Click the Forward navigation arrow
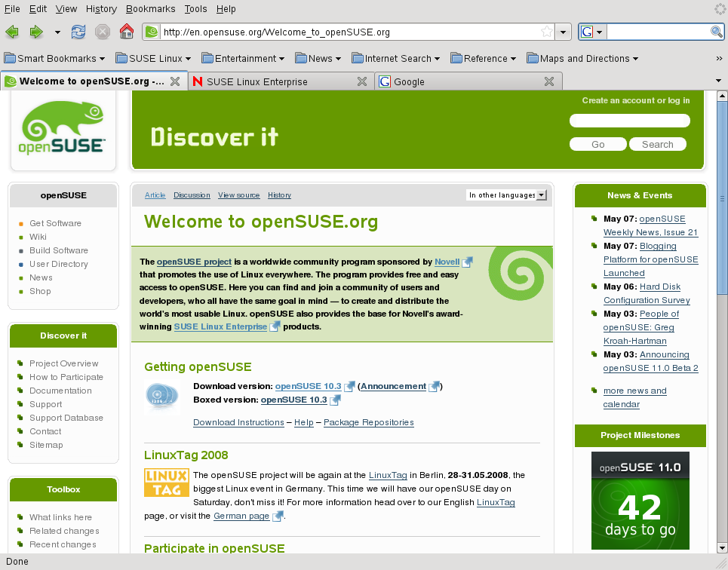Image resolution: width=728 pixels, height=570 pixels. click(36, 32)
